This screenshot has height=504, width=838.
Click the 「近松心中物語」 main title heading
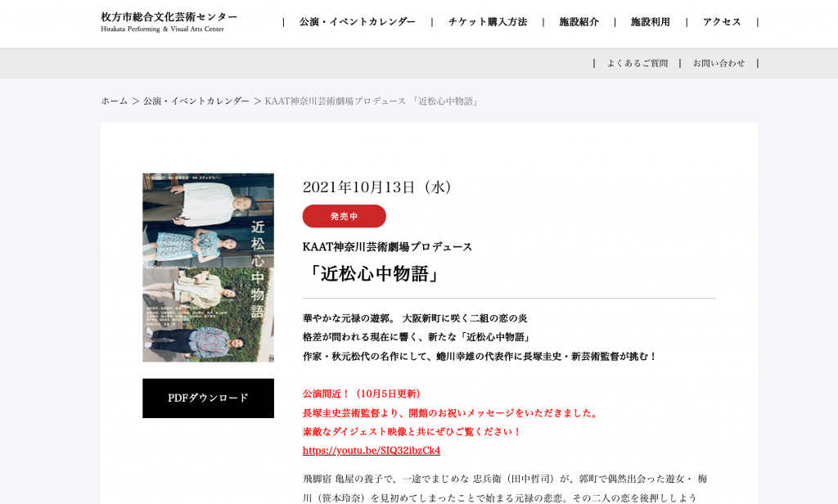coord(373,274)
